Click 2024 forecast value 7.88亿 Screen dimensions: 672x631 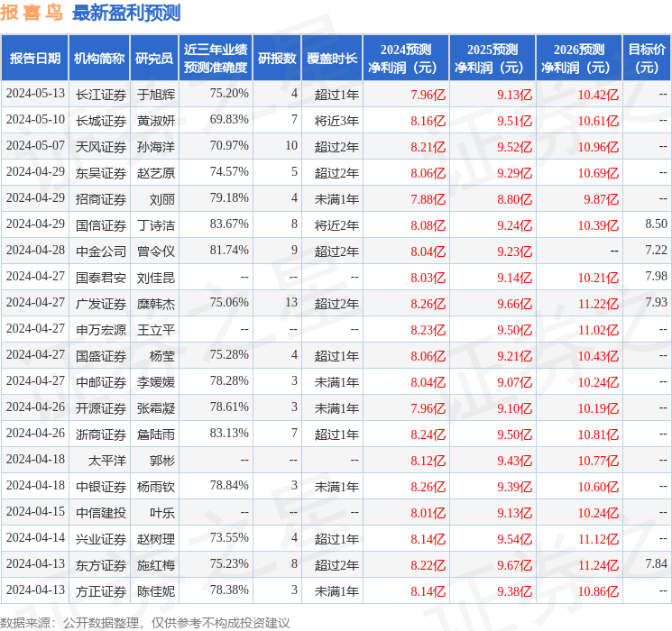(x=428, y=199)
